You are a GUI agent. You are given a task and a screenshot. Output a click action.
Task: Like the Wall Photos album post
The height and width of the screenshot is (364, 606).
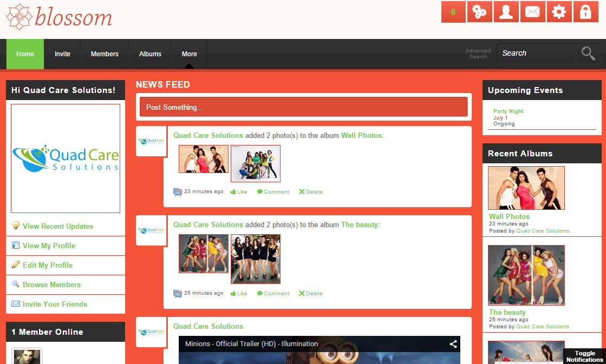(x=238, y=192)
